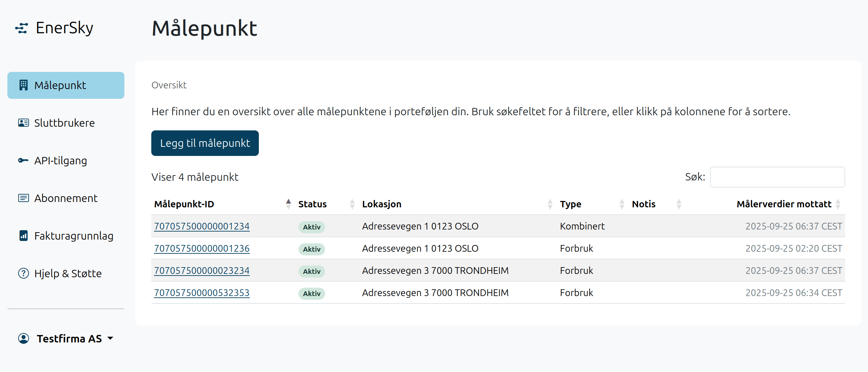Click the key icon for API-tilgang
868x372 pixels.
(23, 160)
